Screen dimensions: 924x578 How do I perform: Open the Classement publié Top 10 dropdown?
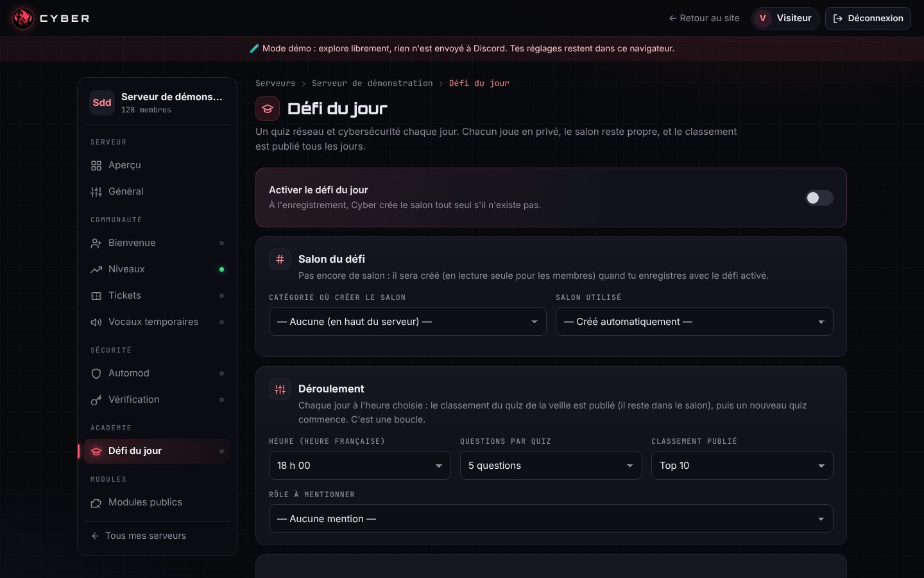[742, 466]
